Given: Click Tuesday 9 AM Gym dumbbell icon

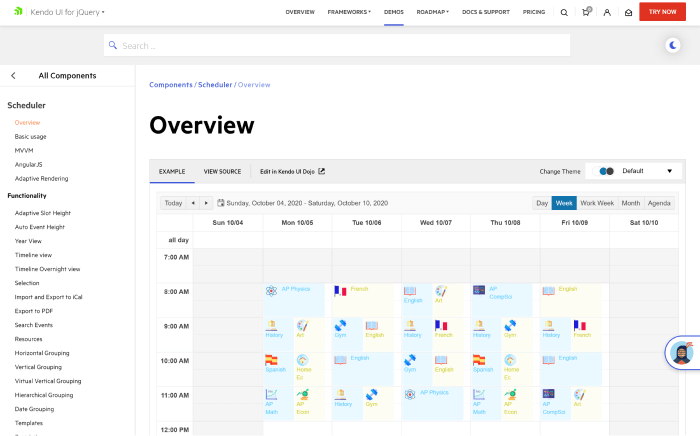Looking at the screenshot, I should tap(340, 325).
